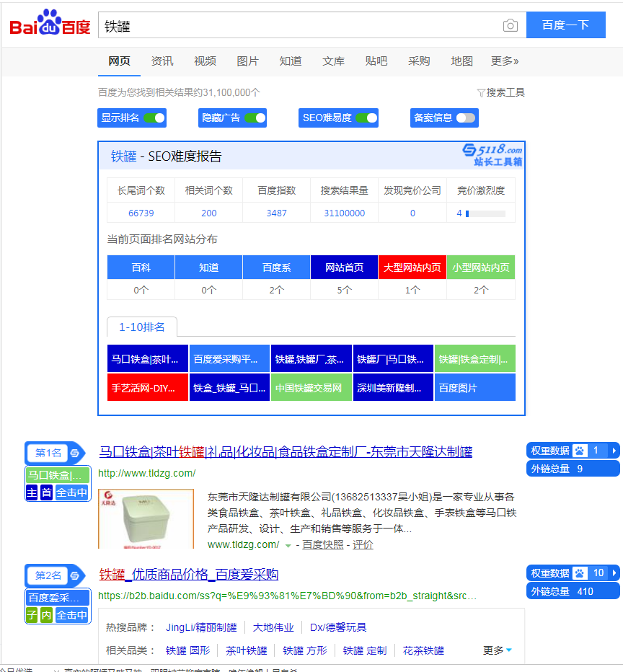The image size is (623, 672).
Task: Switch to 视频 tab
Action: pyautogui.click(x=205, y=61)
